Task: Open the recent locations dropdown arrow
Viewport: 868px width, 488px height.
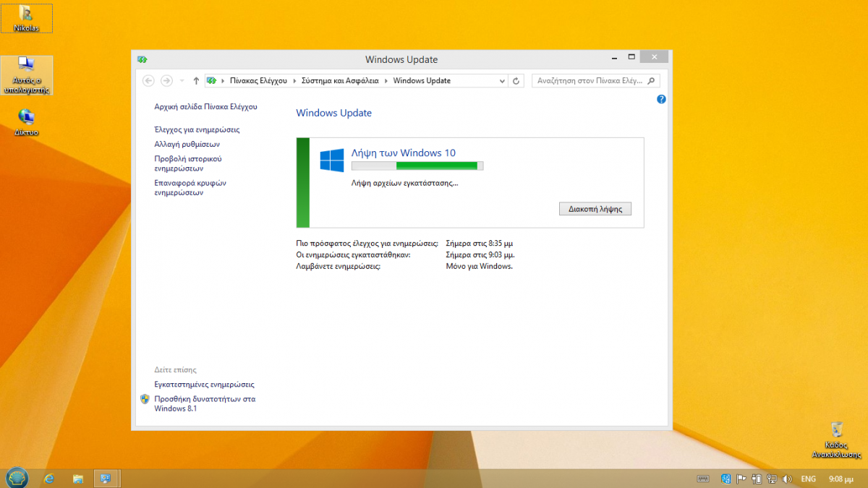Action: (x=182, y=81)
